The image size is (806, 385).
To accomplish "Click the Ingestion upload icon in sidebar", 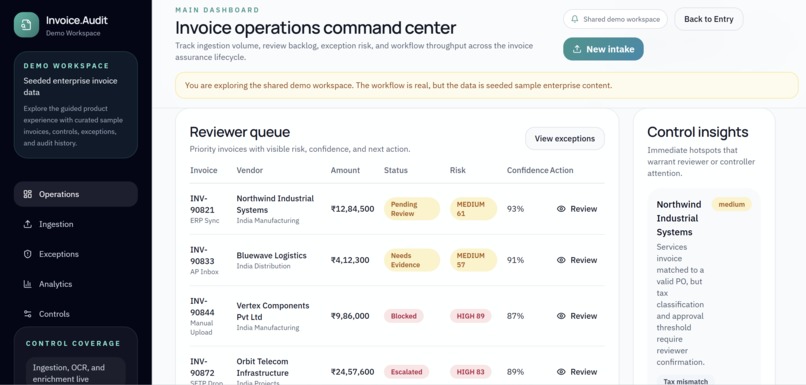I will 28,224.
